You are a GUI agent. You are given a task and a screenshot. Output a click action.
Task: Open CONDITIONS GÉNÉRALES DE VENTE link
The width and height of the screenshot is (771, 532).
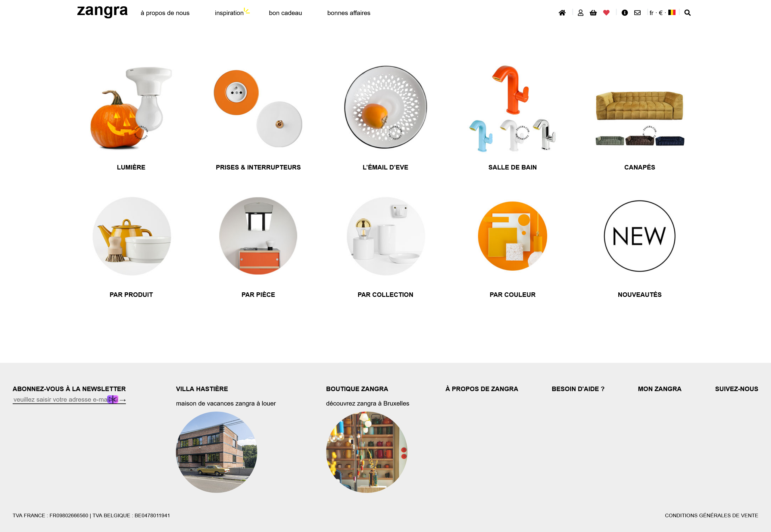pyautogui.click(x=711, y=515)
